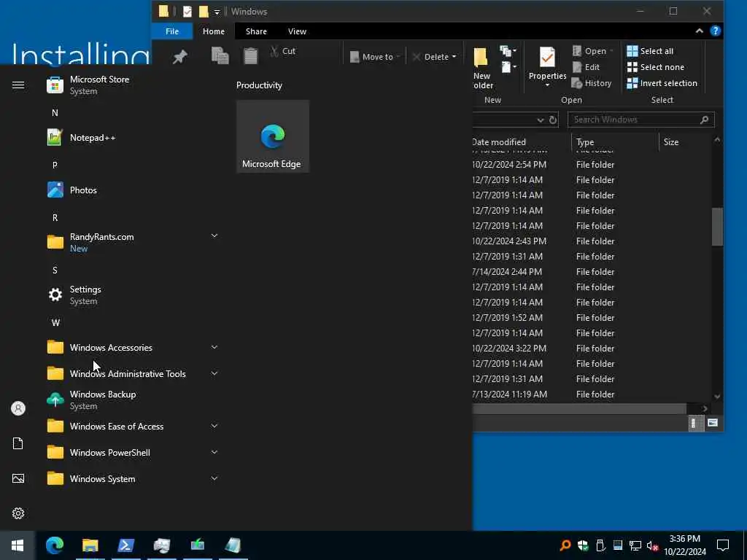Switch to the Share ribbon tab

click(x=256, y=31)
